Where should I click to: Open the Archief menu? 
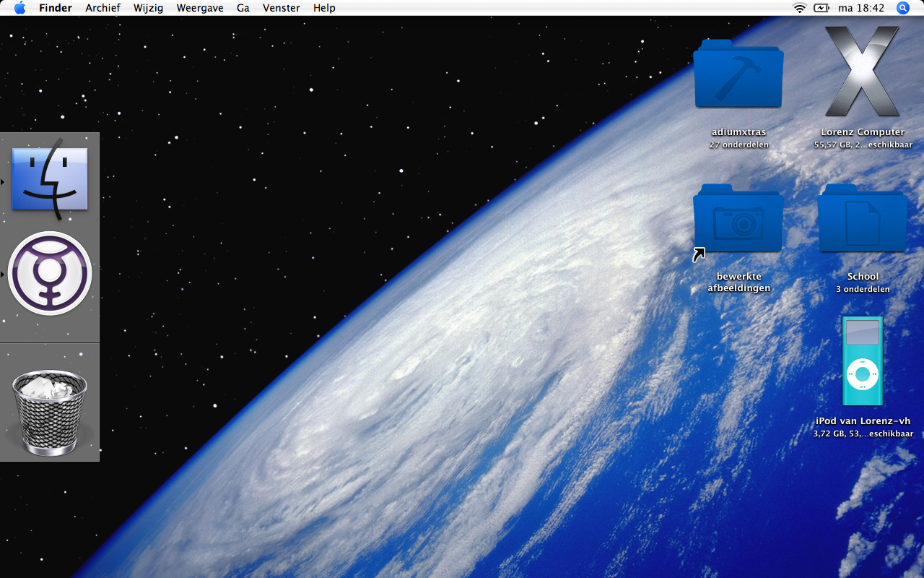click(x=103, y=8)
